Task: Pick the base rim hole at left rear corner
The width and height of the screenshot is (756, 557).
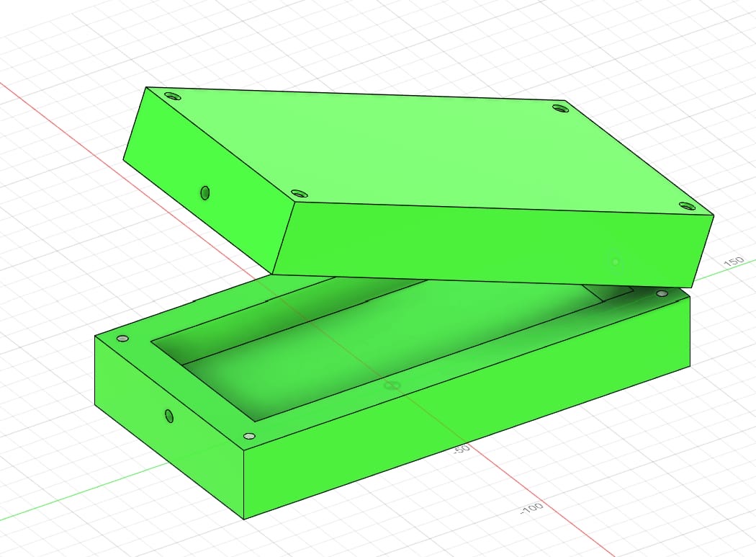Action: point(122,339)
